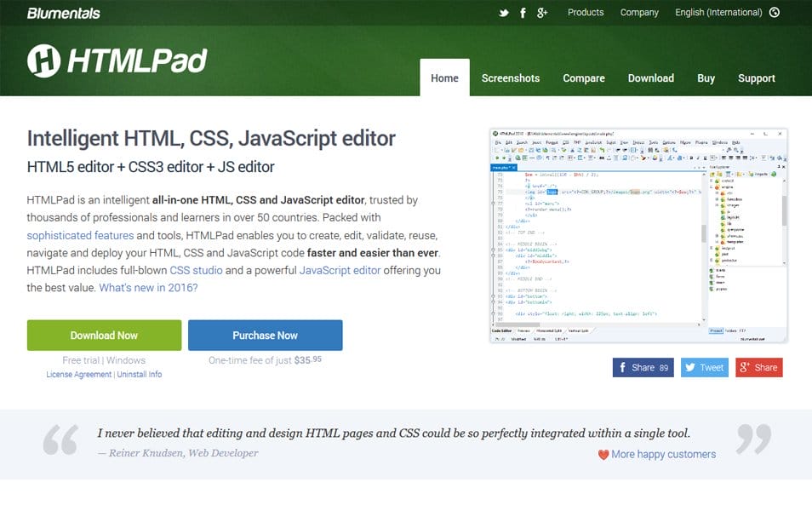
Task: Click the Twitter Tweet button
Action: [704, 367]
